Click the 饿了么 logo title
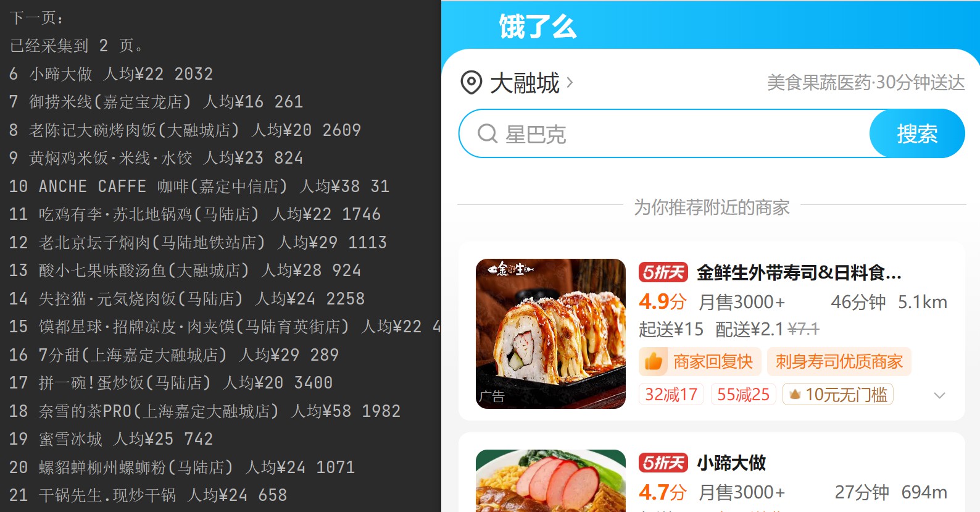 click(x=538, y=27)
